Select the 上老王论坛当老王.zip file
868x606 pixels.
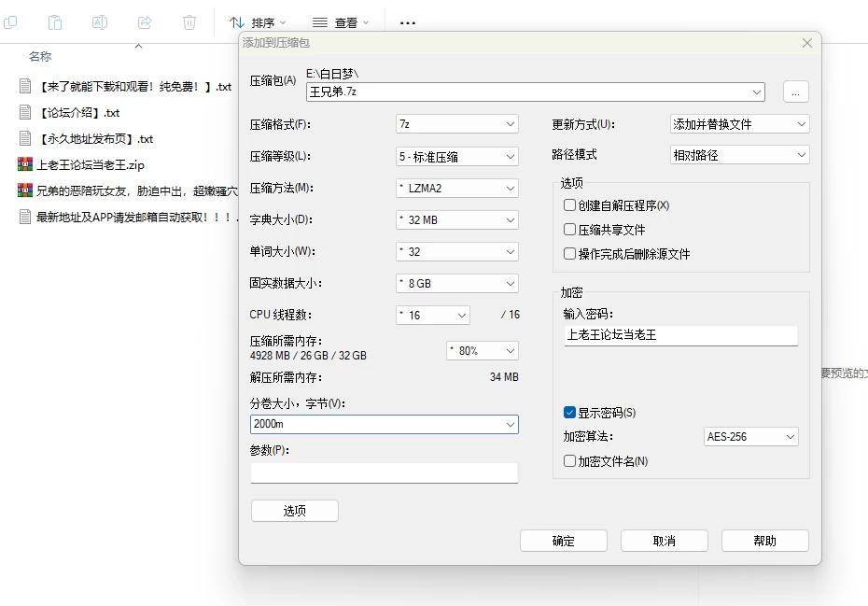coord(91,164)
